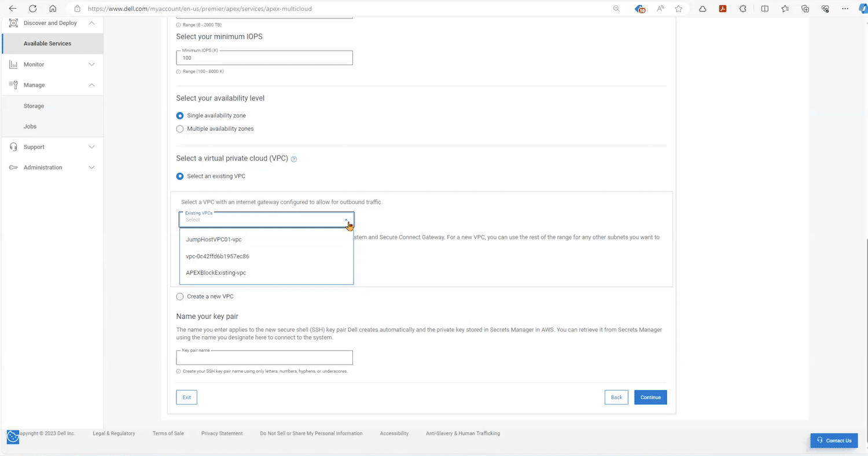The image size is (868, 456).
Task: Choose vpc-0c42ffd6b1957ec86 from the list
Action: (266, 256)
